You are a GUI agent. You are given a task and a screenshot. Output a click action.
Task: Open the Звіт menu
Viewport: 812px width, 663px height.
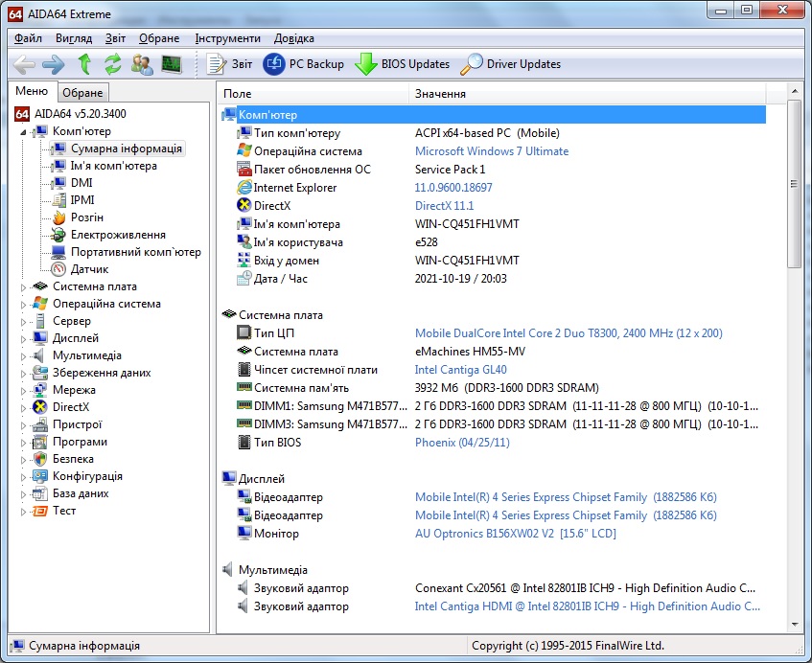(115, 38)
